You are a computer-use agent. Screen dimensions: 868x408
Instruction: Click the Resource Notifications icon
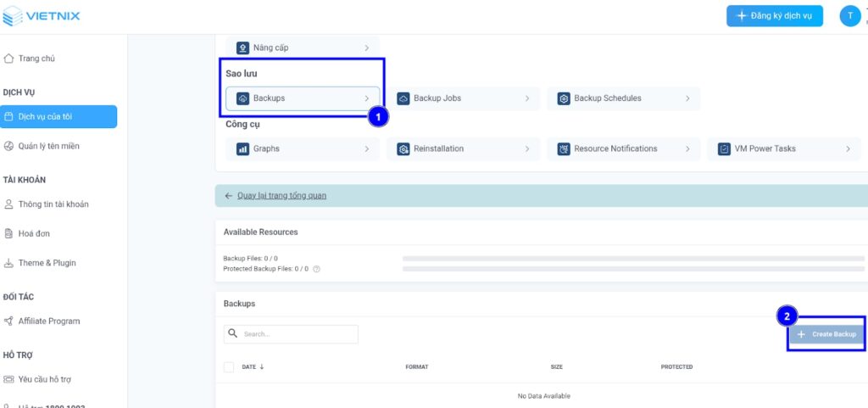pyautogui.click(x=564, y=149)
